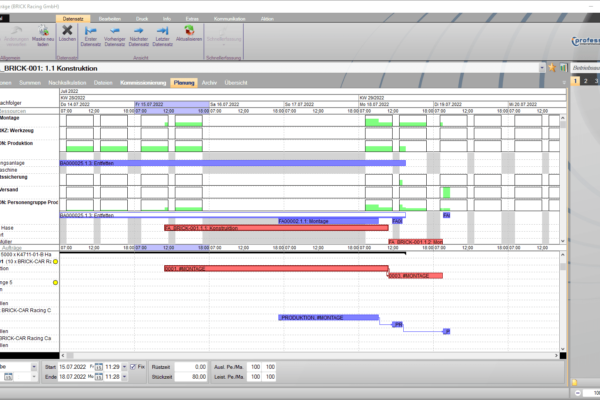The height and width of the screenshot is (400, 600).
Task: Click the Aktualisieren refresh icon
Action: click(x=189, y=30)
